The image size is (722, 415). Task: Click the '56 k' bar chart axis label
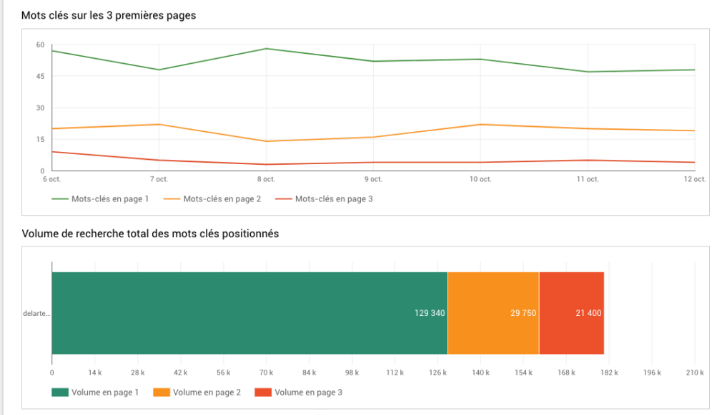[x=223, y=373]
